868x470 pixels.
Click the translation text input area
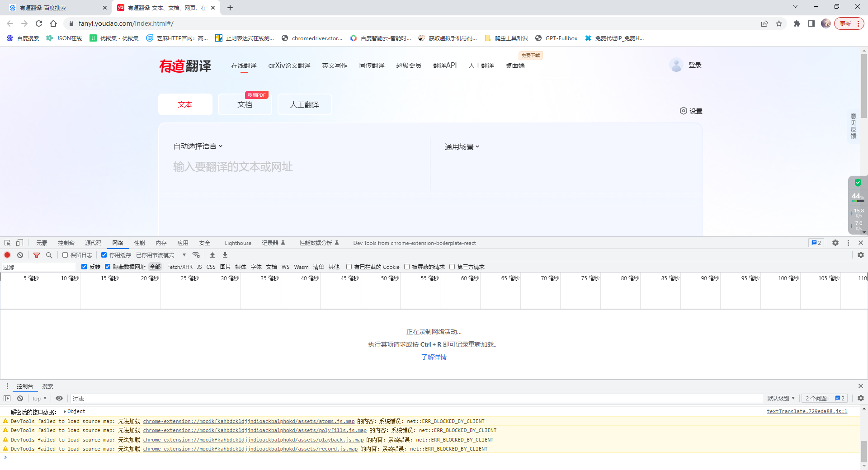click(x=294, y=167)
